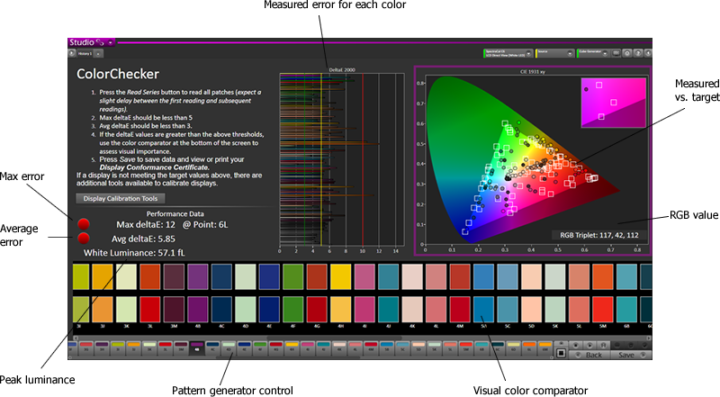Expand the Source selection dropdown

pos(555,53)
